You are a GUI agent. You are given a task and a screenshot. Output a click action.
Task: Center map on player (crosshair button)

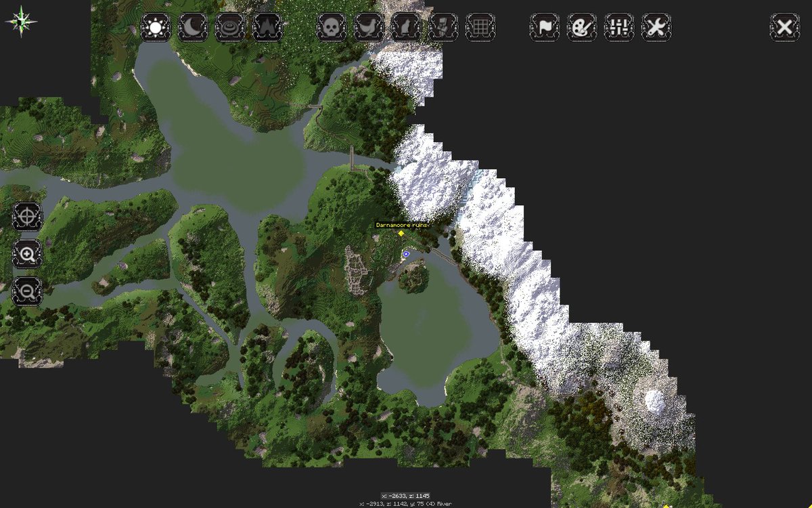click(x=27, y=217)
